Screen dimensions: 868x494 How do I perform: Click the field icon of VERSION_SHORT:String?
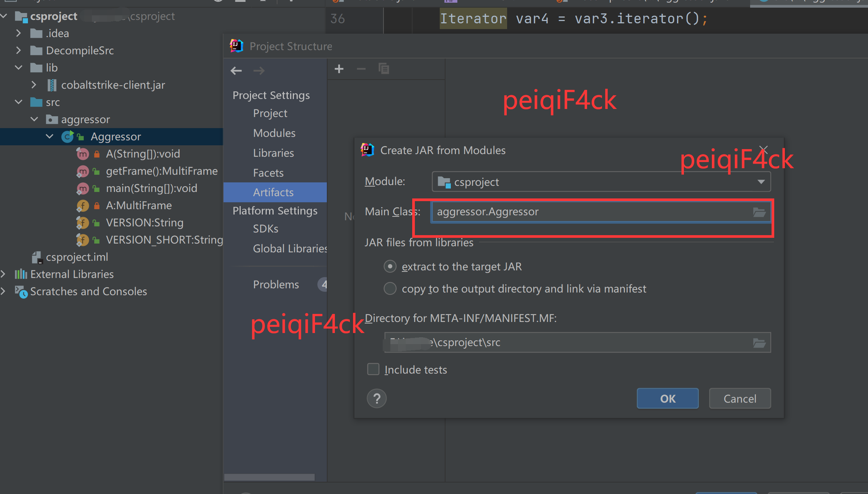(83, 240)
